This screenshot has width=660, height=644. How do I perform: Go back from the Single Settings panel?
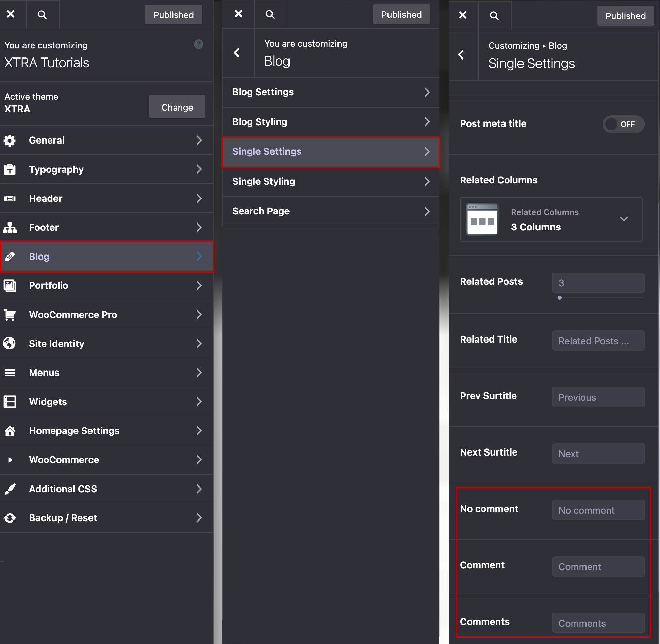(461, 55)
